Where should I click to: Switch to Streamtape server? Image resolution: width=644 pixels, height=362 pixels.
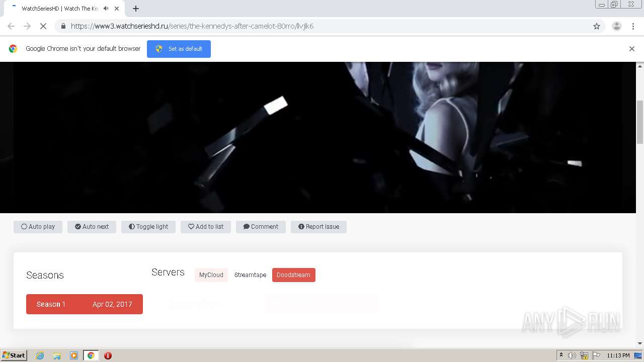coord(250,275)
